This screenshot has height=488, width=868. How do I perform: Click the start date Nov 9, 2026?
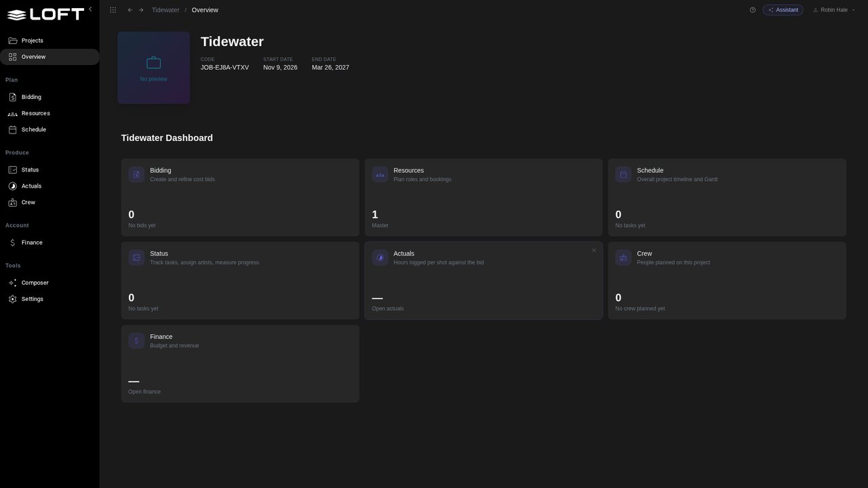[x=280, y=68]
